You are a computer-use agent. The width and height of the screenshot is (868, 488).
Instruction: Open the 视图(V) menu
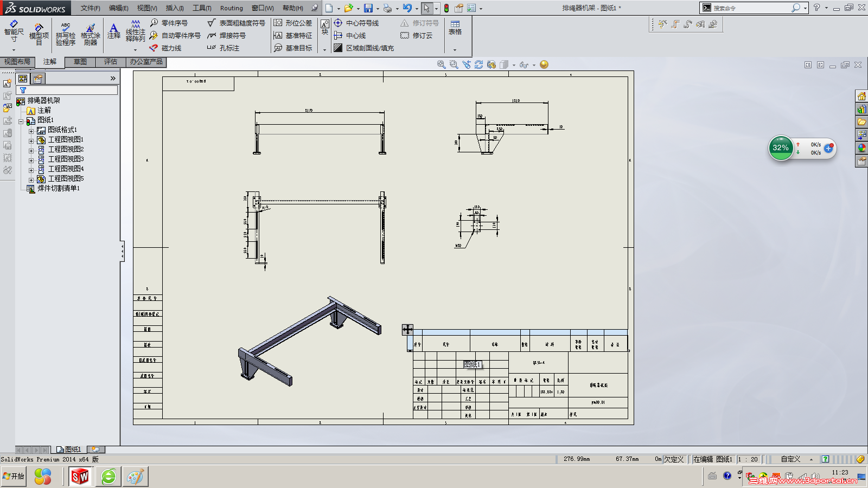pos(147,8)
